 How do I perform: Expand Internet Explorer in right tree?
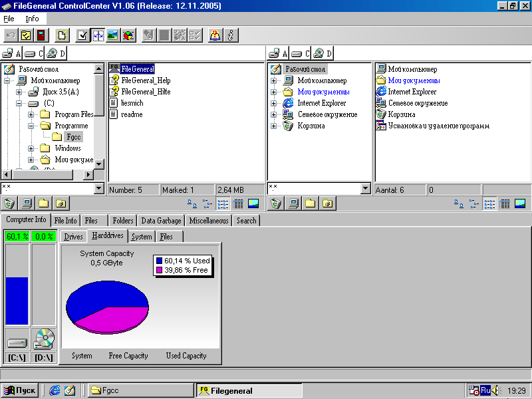274,103
